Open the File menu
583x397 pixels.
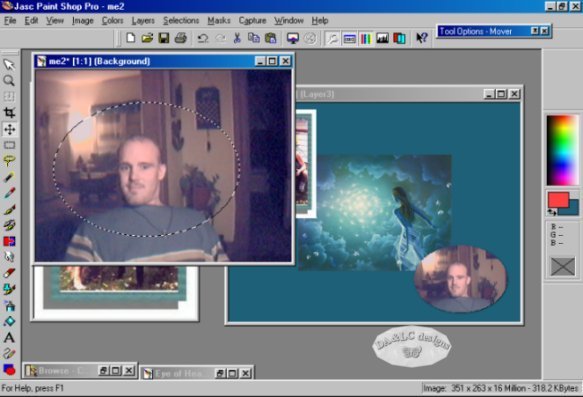(x=10, y=20)
